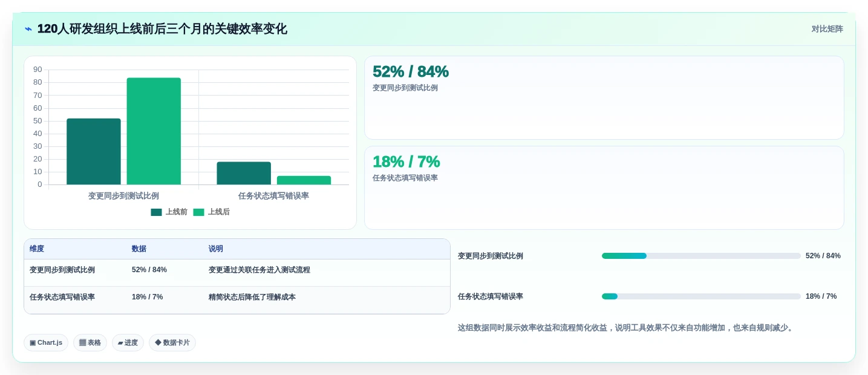Click the 进度 tag chip
Screen dimensions: 868x375
pos(128,343)
